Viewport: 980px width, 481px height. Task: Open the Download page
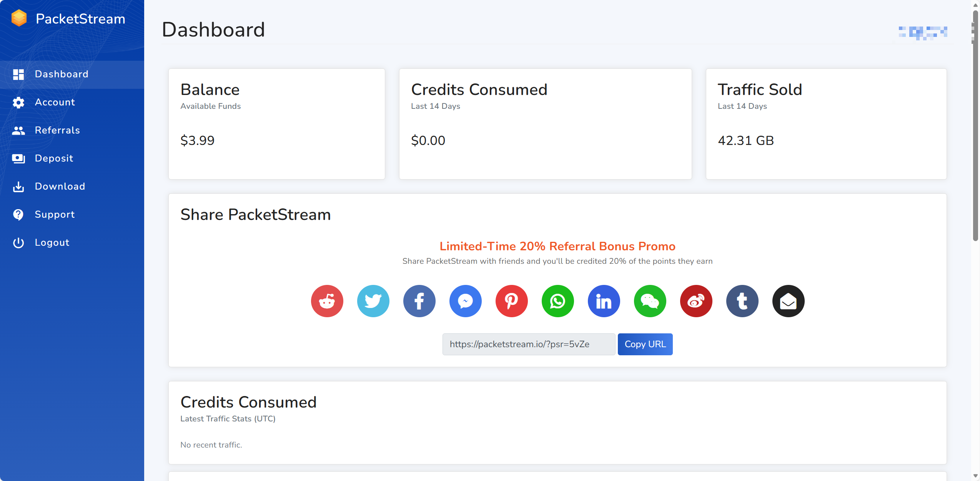click(60, 186)
